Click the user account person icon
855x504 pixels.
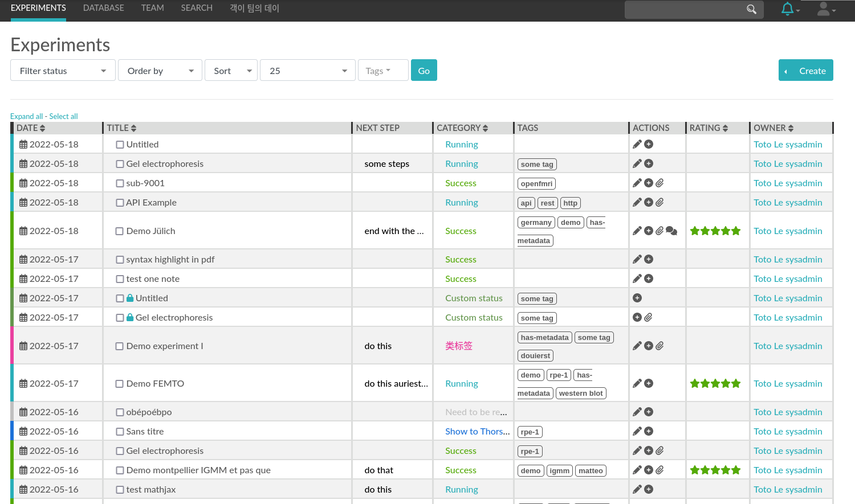point(822,8)
